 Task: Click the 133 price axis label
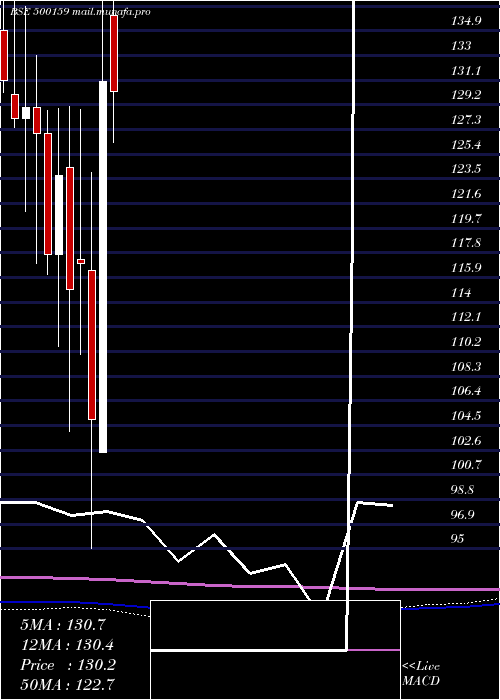click(x=461, y=46)
